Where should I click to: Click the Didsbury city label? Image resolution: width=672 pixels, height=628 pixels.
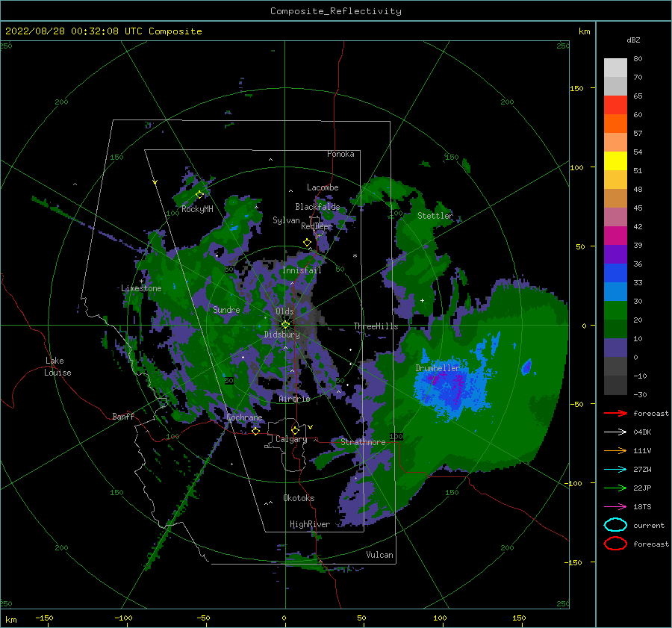(x=281, y=335)
